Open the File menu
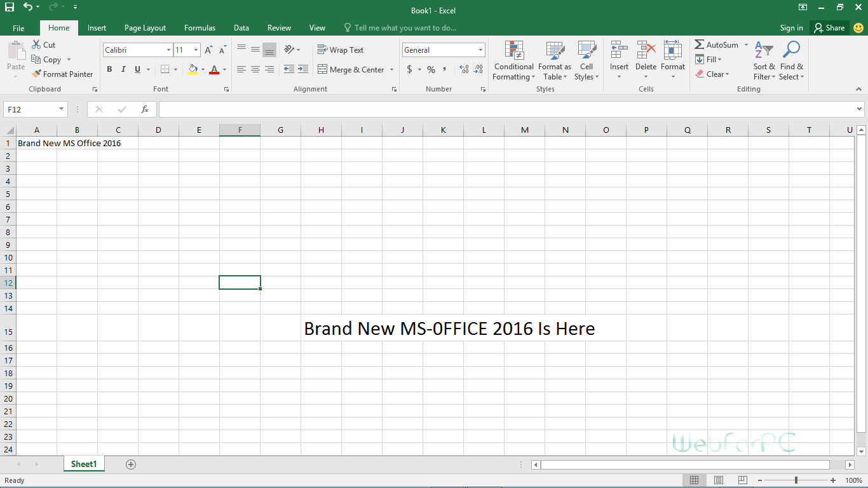Viewport: 868px width, 488px height. pyautogui.click(x=18, y=28)
